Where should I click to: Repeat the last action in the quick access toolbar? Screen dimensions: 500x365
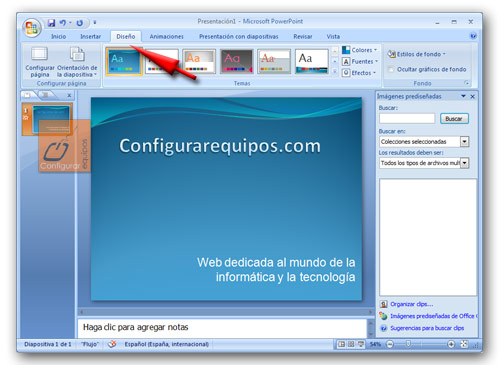tap(79, 23)
